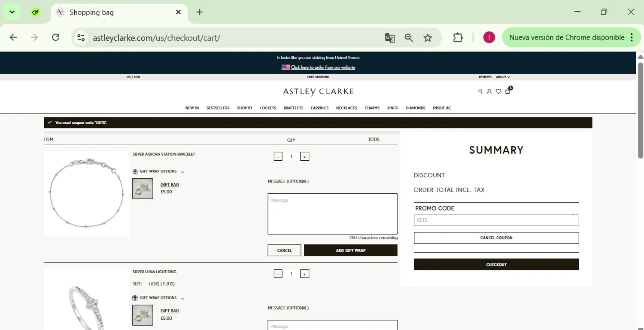644x330 pixels.
Task: Open the shopping bag icon in header
Action: [508, 91]
